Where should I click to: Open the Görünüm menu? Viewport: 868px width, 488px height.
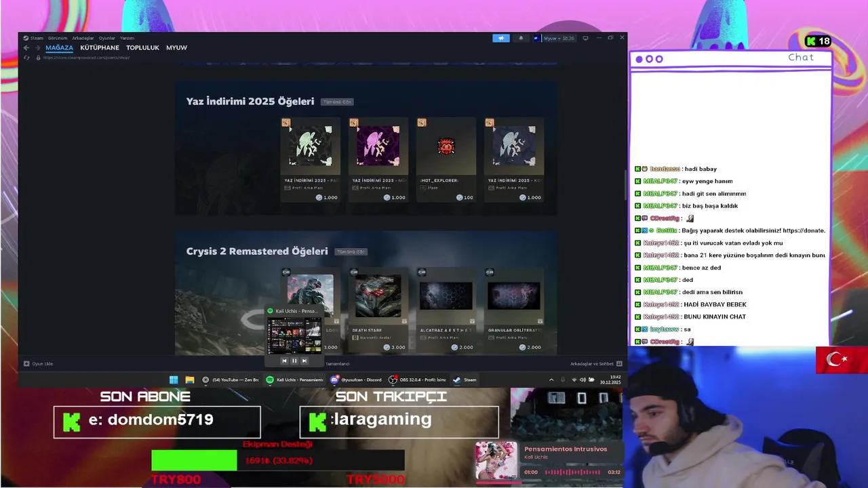coord(57,38)
